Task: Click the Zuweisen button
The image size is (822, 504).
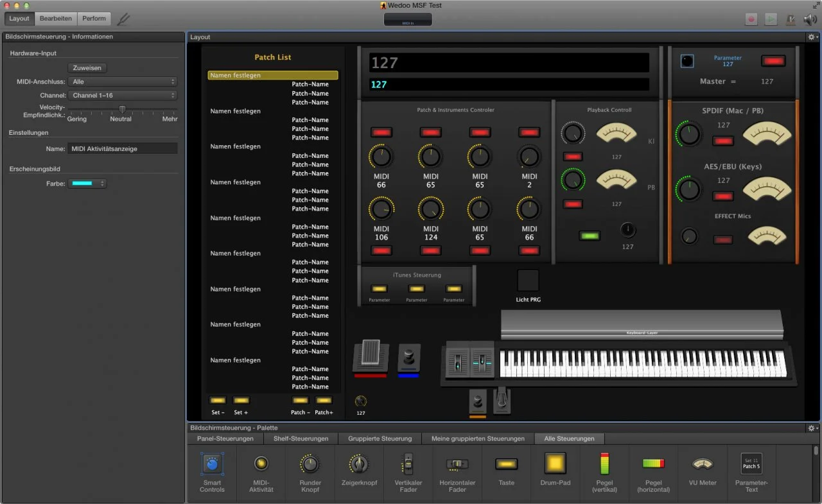Action: 87,67
